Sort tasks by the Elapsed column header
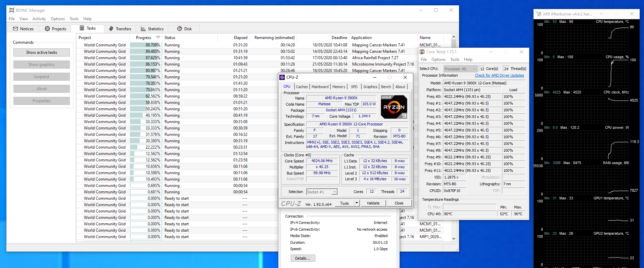This screenshot has width=644, height=268. click(233, 38)
